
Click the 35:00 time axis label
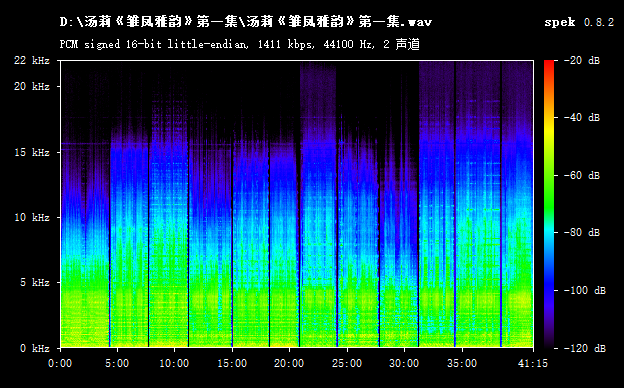tap(462, 363)
